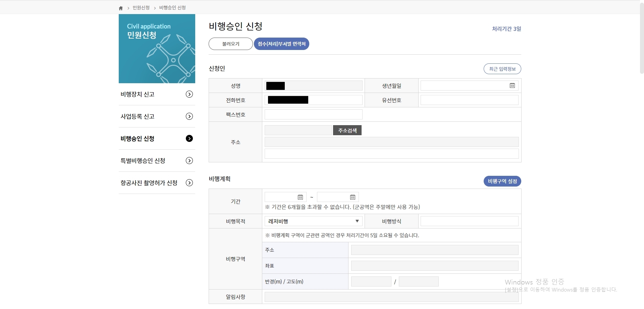
Task: Click 비행구역 설정 button
Action: click(502, 181)
